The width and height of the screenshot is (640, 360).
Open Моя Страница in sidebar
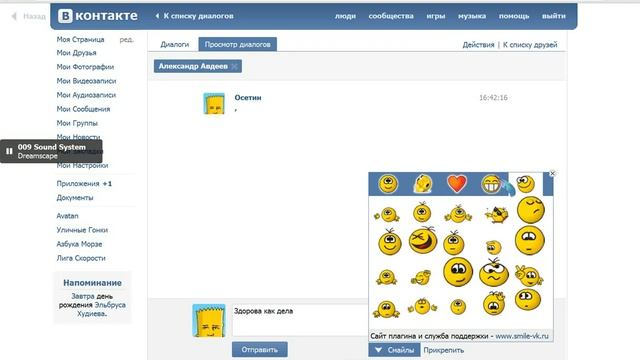(80, 40)
